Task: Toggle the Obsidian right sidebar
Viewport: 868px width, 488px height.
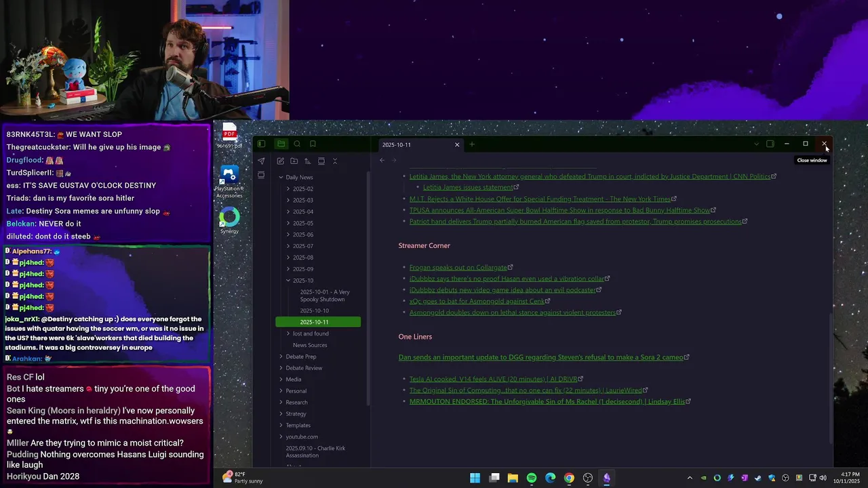Action: (x=770, y=144)
